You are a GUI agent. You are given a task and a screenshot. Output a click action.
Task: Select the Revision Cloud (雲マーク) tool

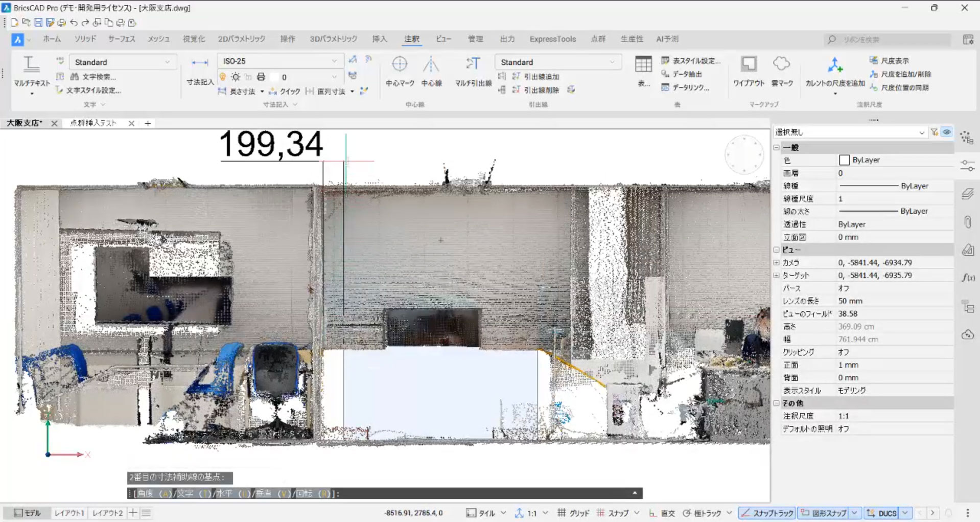click(x=781, y=64)
